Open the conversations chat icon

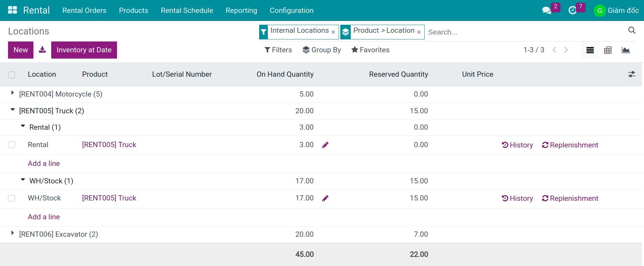[x=547, y=10]
